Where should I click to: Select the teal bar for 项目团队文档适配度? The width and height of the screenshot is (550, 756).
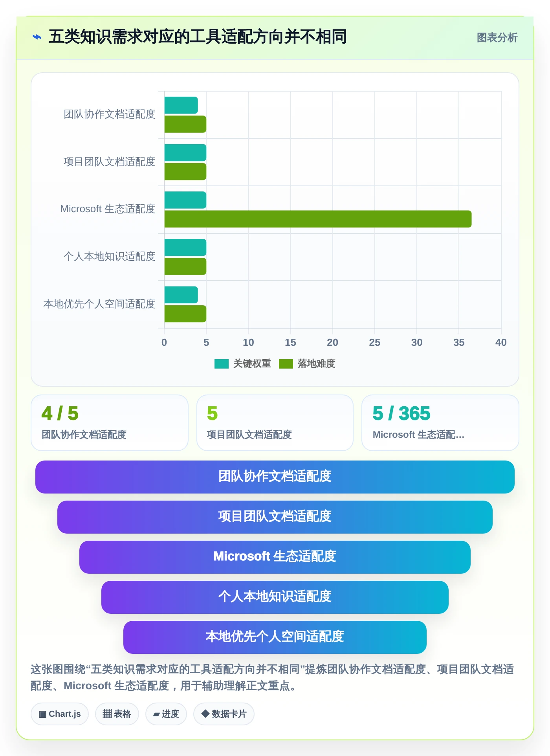pyautogui.click(x=185, y=152)
